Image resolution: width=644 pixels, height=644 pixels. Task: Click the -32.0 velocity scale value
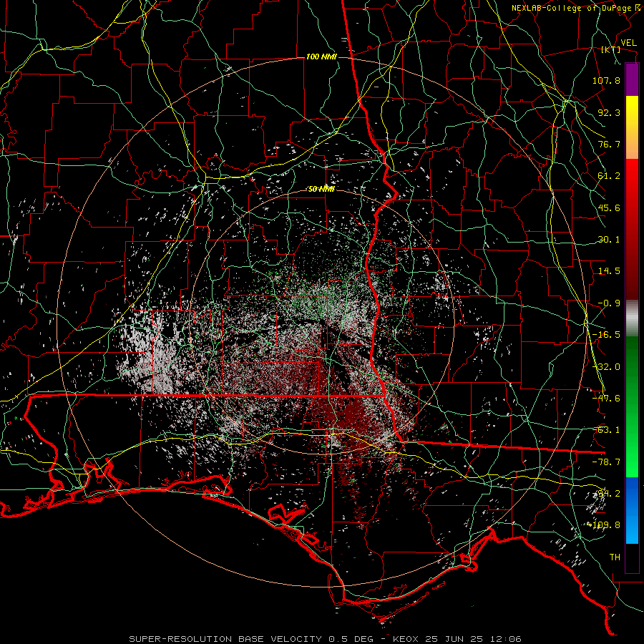(606, 367)
